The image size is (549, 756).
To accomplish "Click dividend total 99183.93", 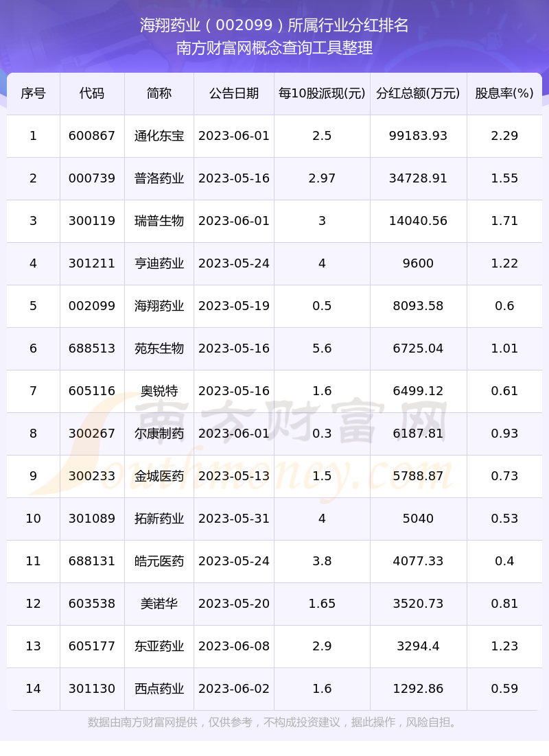I will (x=418, y=136).
